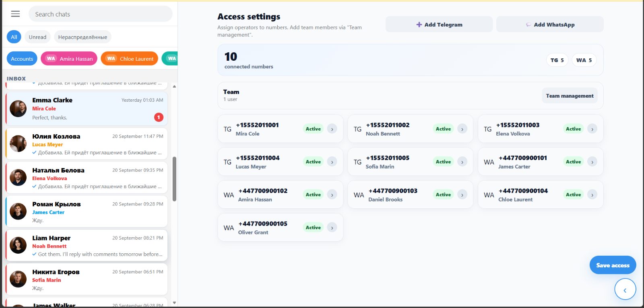Click Active status of +447700900103

443,195
